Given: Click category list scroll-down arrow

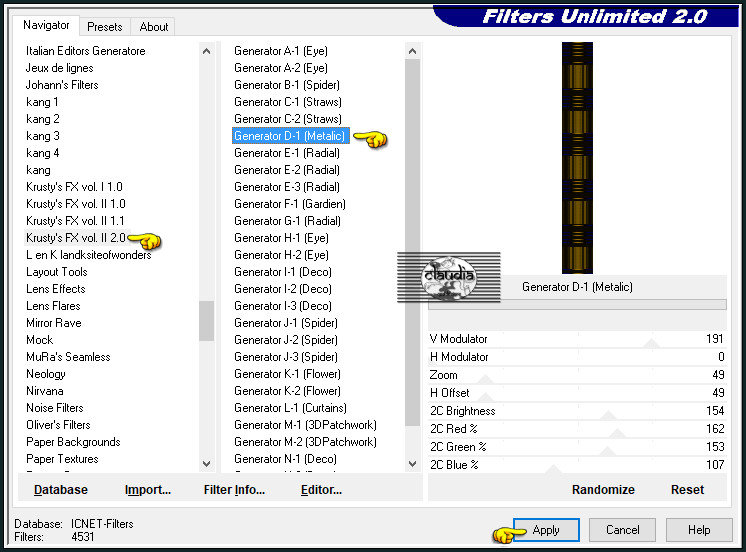Looking at the screenshot, I should point(206,463).
